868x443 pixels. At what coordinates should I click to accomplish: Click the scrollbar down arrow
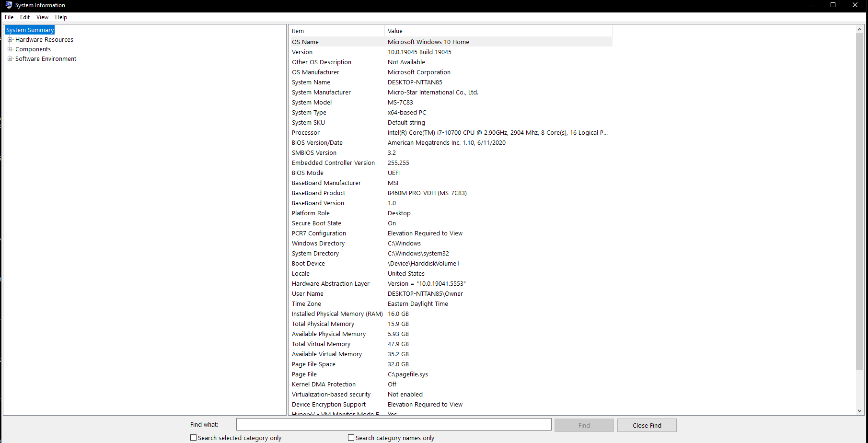pos(859,411)
